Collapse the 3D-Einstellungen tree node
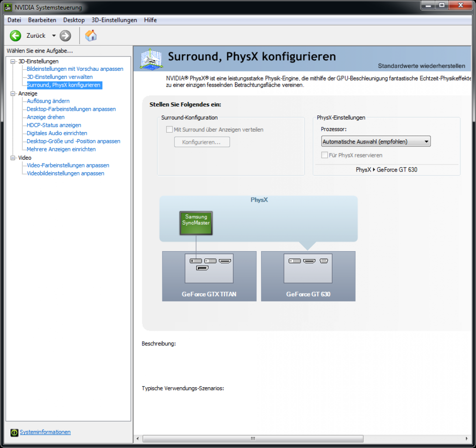The image size is (476, 448). [13, 61]
